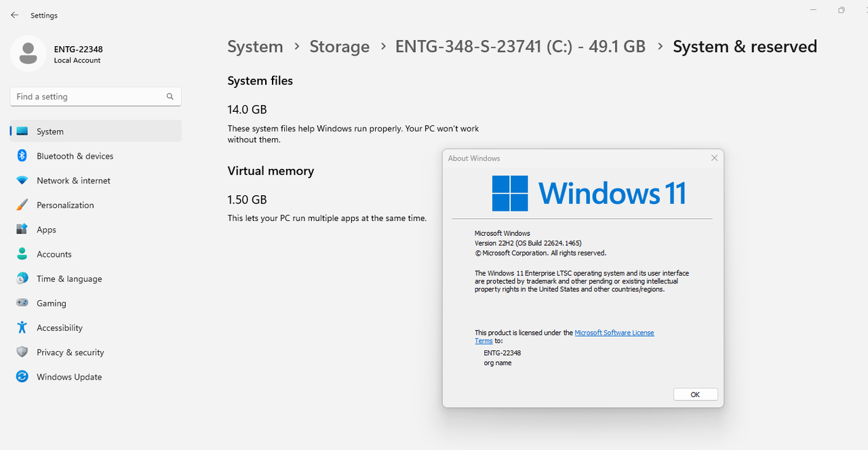
Task: Select the Time & language clock icon
Action: pyautogui.click(x=22, y=279)
